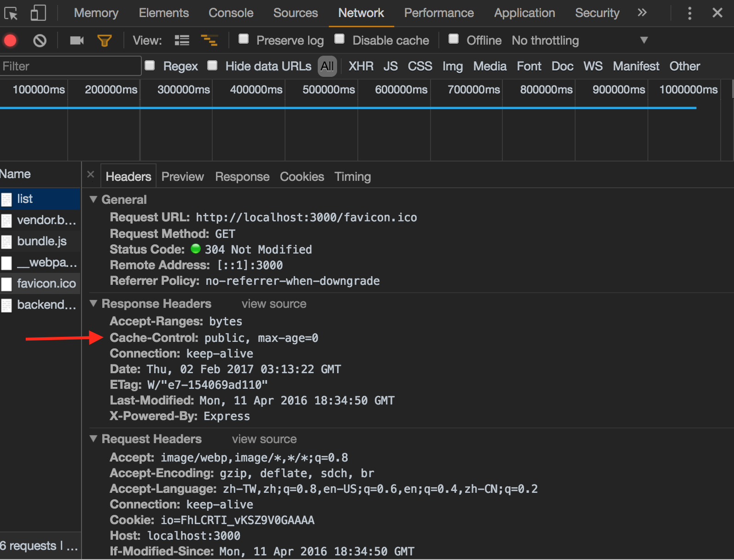Select the large request rows view icon
Viewport: 734px width, 560px height.
click(x=182, y=40)
